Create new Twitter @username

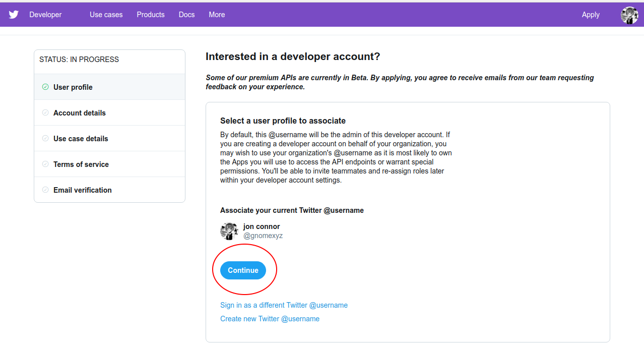click(270, 318)
